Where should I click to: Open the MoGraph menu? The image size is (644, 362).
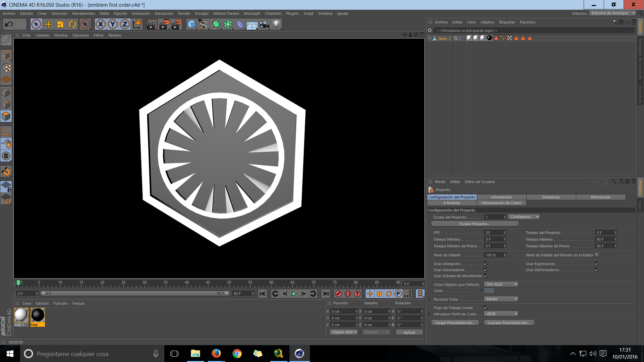(x=252, y=13)
